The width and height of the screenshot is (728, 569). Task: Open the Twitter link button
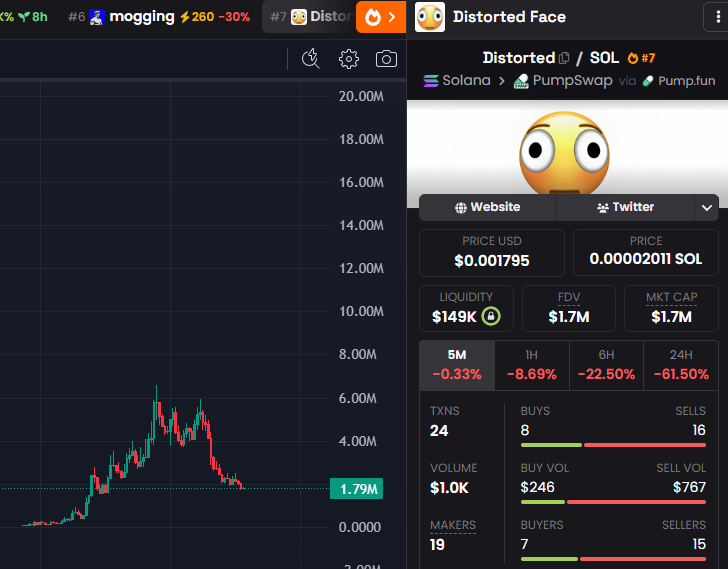point(625,207)
